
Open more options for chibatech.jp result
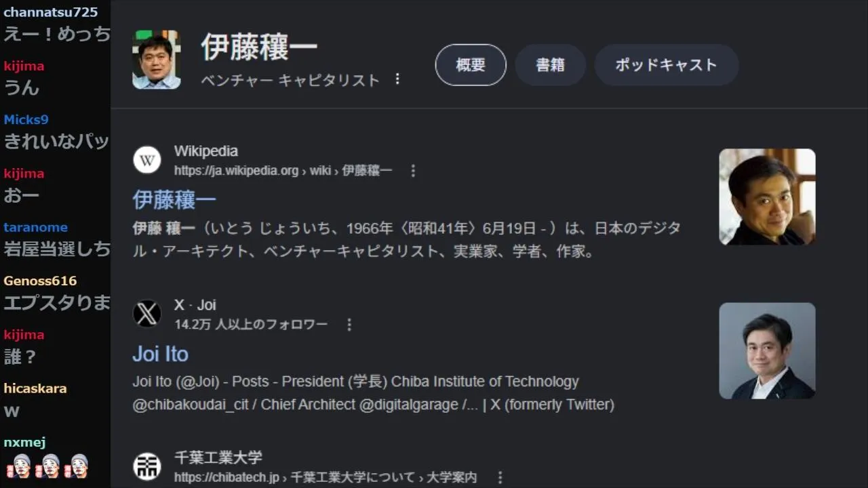click(x=500, y=477)
